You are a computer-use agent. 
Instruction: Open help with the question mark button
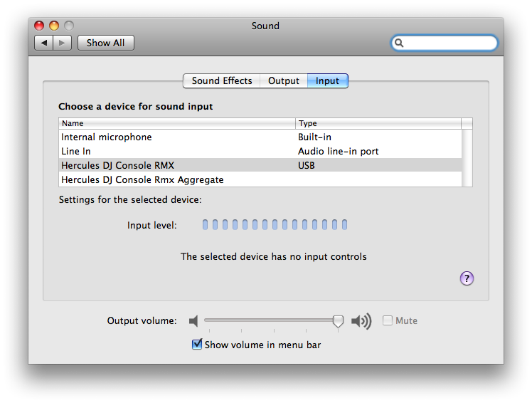point(467,278)
